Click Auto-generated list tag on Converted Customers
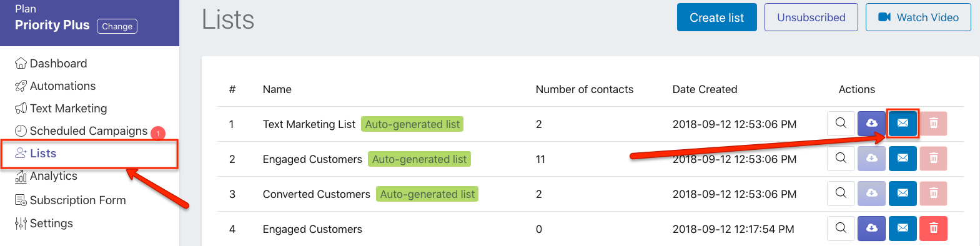 427,194
